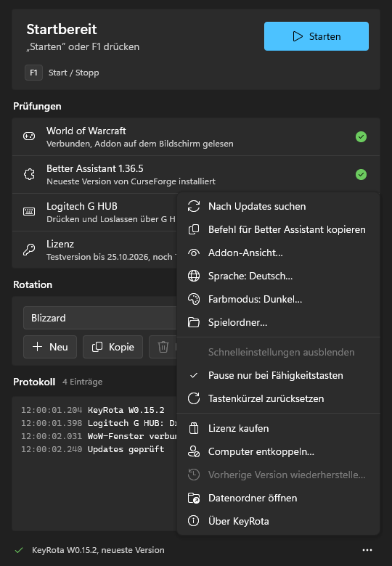Viewport: 392px width, 566px height.
Task: Open the Blizzard rotation dropdown
Action: pyautogui.click(x=100, y=318)
